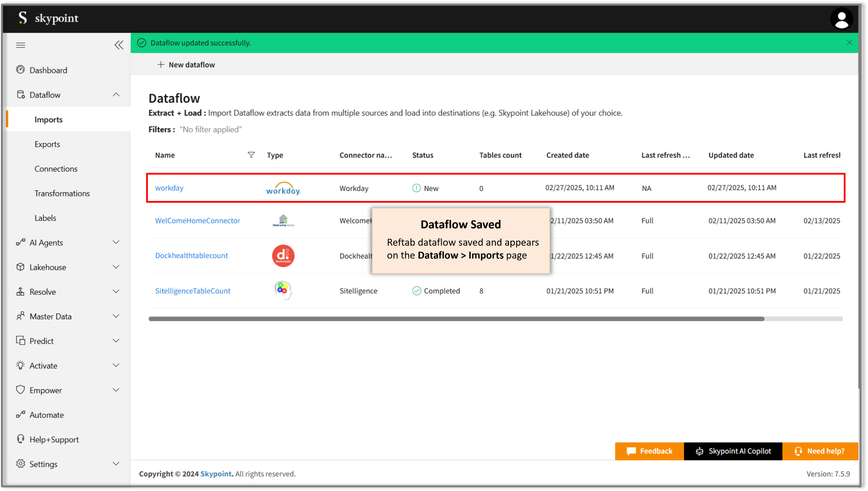Viewport: 868px width, 491px height.
Task: Open the Exports page
Action: point(47,144)
